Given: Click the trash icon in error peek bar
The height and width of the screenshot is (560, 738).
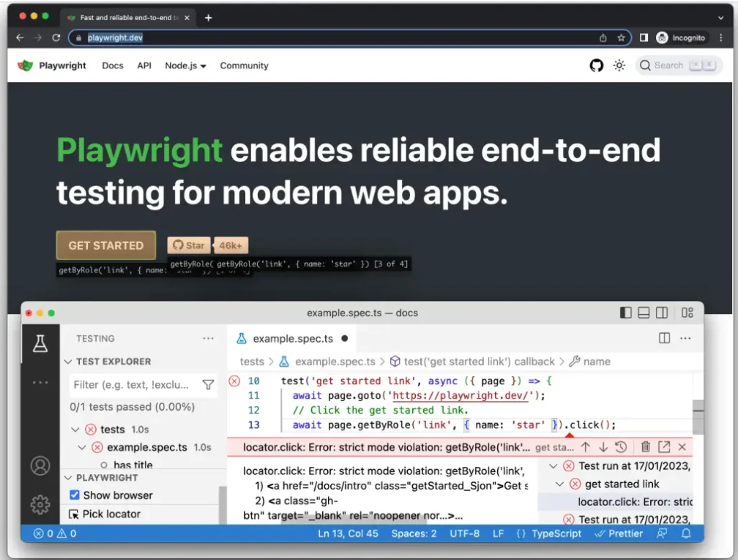Looking at the screenshot, I should pos(646,448).
